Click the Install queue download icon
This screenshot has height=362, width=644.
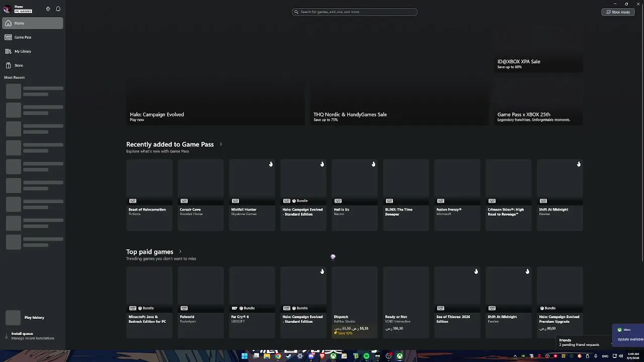(7, 335)
